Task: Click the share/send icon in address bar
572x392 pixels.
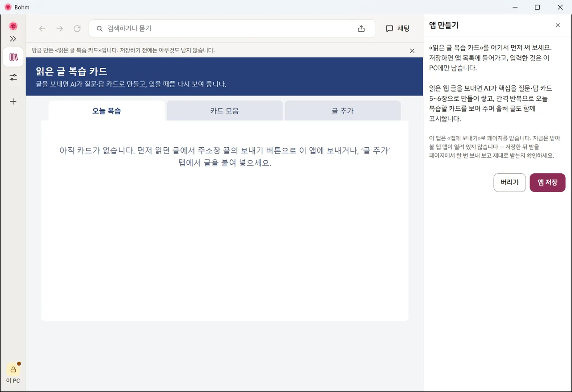Action: (x=361, y=29)
